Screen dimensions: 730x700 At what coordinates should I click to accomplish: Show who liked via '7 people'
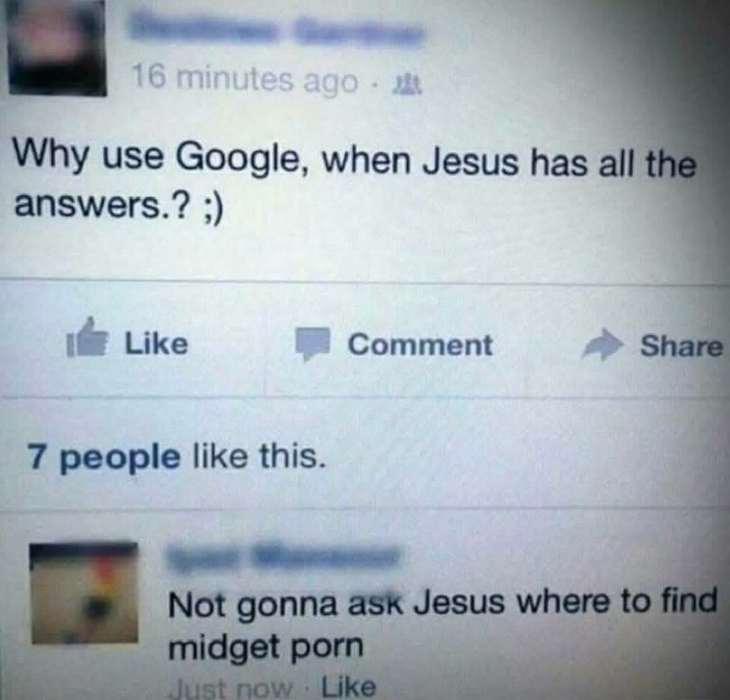[104, 457]
